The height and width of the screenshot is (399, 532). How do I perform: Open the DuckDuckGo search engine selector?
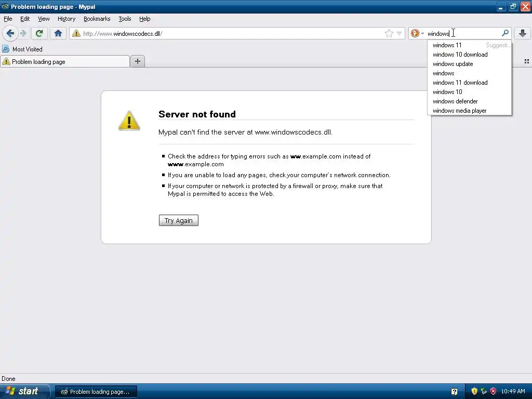(x=417, y=33)
